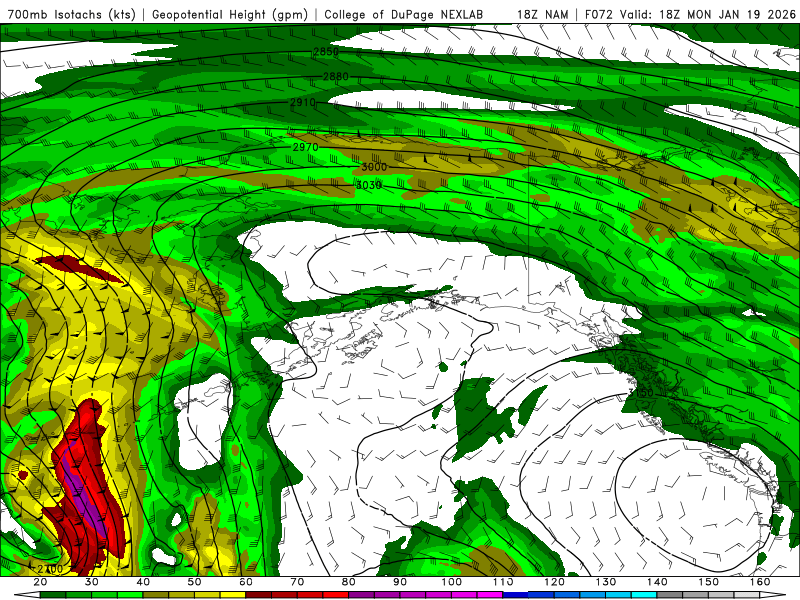
Task: Click the 160 kt color scale label
Action: [x=760, y=582]
